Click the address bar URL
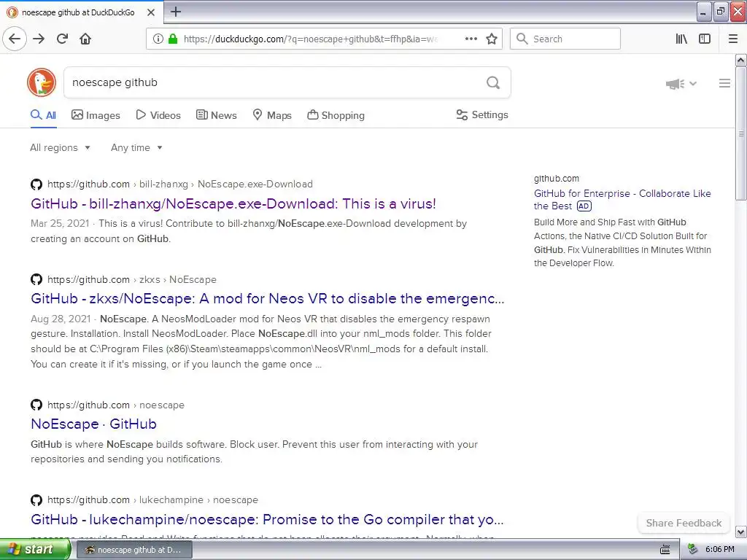747x560 pixels. click(x=311, y=39)
